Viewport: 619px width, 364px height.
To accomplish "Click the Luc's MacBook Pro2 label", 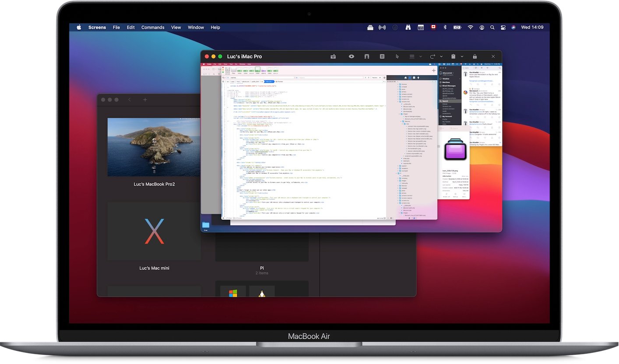I will click(154, 184).
